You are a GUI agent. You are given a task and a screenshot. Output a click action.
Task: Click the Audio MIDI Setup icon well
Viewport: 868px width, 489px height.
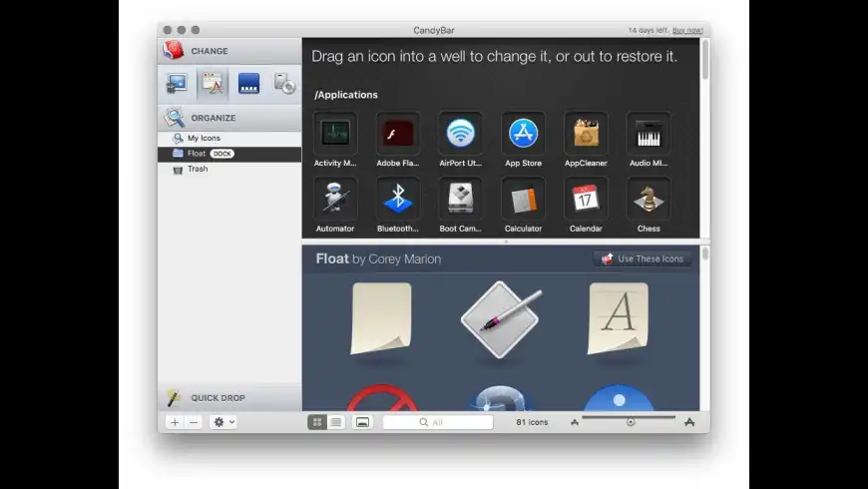coord(649,133)
